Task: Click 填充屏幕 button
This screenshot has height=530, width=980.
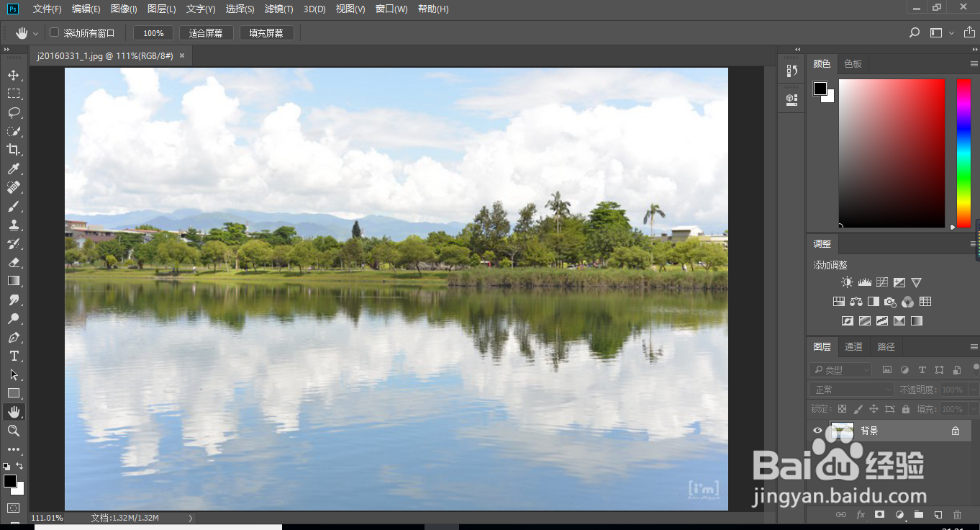Action: pos(267,33)
